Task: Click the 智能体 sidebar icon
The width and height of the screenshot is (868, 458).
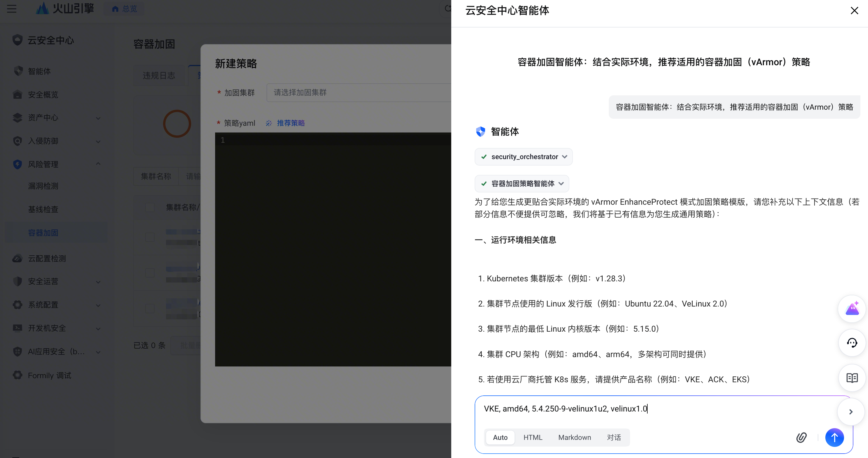Action: click(x=18, y=71)
